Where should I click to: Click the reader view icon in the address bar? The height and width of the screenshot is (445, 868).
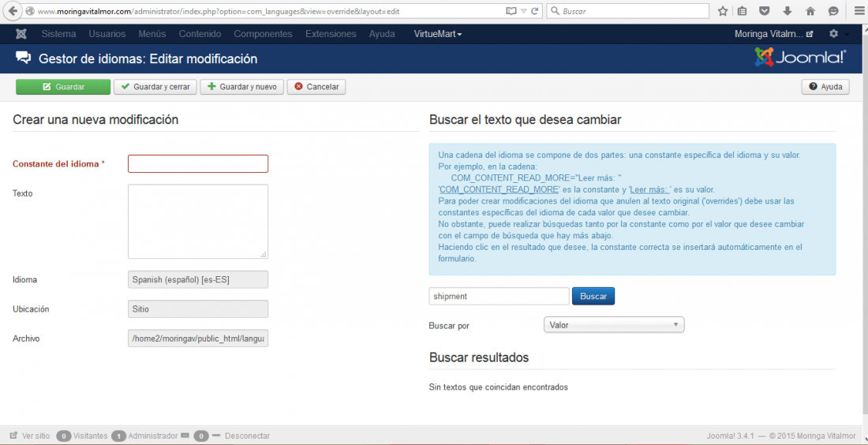pos(511,11)
